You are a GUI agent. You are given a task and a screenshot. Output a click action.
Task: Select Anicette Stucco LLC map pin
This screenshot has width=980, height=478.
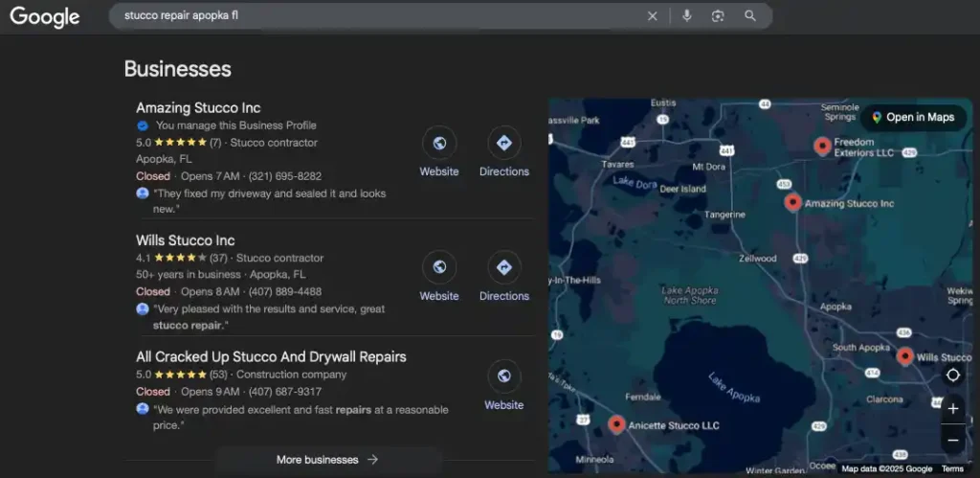[x=617, y=424]
